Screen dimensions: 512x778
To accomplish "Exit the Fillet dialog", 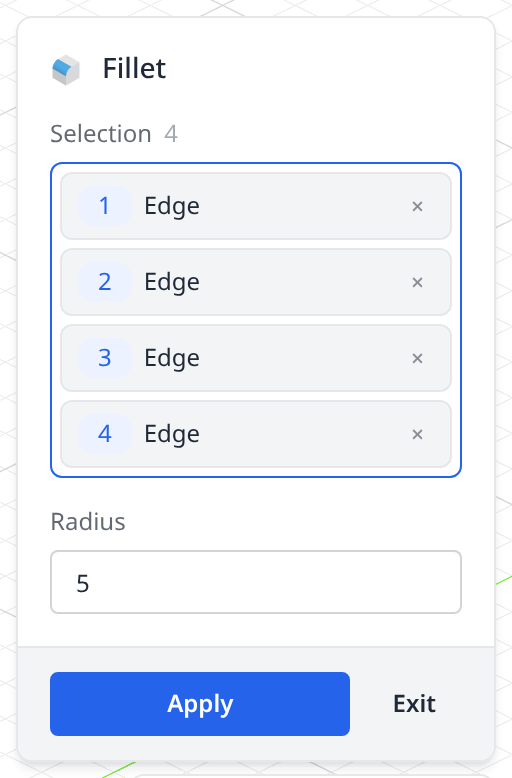I will pos(414,704).
